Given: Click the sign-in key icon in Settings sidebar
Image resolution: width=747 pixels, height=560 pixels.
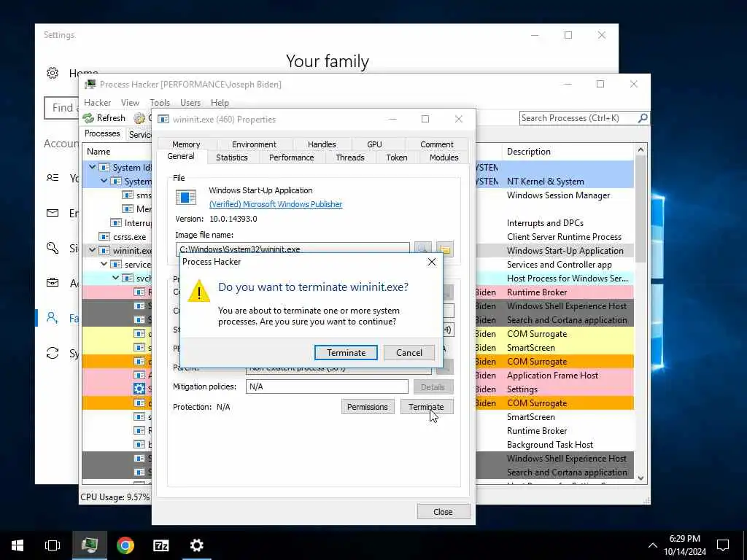Looking at the screenshot, I should click(x=53, y=248).
